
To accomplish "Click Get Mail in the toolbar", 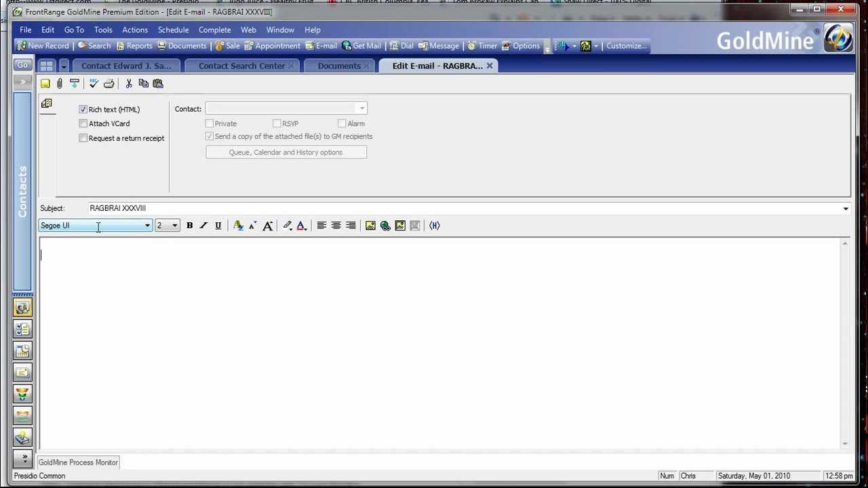I will (x=361, y=46).
